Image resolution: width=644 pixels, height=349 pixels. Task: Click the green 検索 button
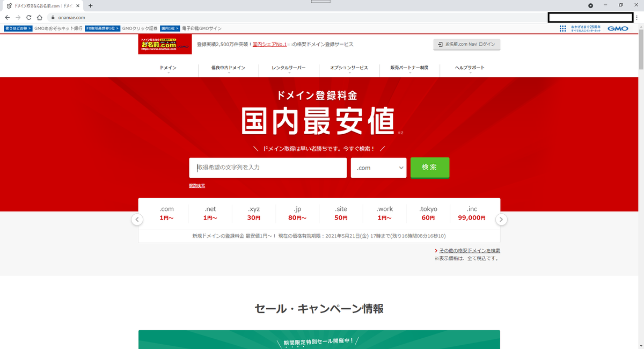click(x=430, y=168)
